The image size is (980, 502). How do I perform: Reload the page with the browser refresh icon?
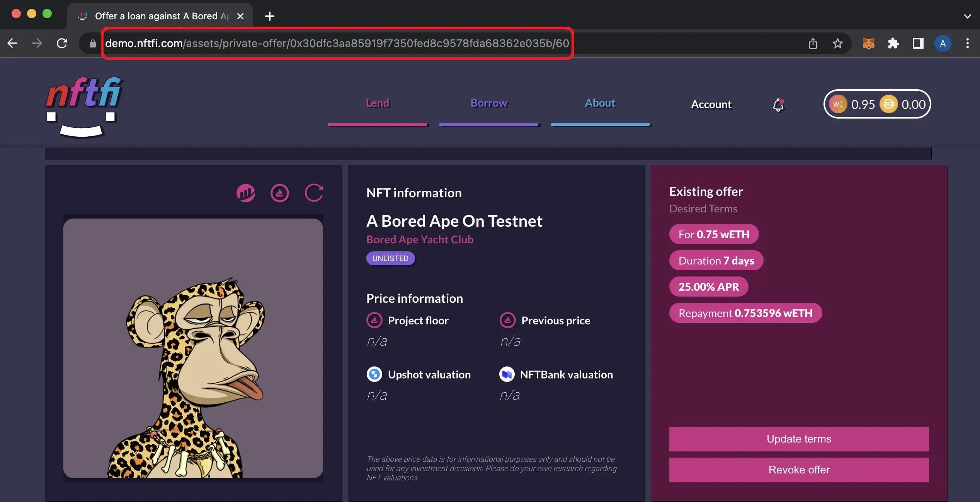coord(62,43)
